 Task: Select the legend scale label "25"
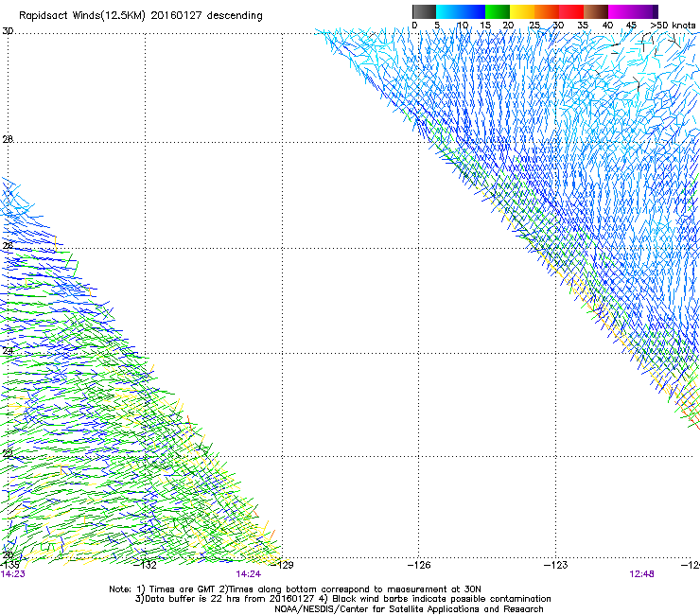(534, 26)
